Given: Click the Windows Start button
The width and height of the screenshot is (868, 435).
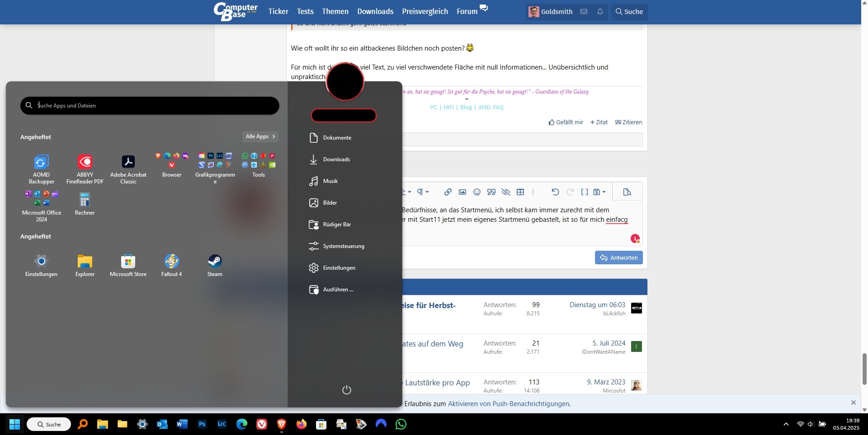Looking at the screenshot, I should [15, 424].
